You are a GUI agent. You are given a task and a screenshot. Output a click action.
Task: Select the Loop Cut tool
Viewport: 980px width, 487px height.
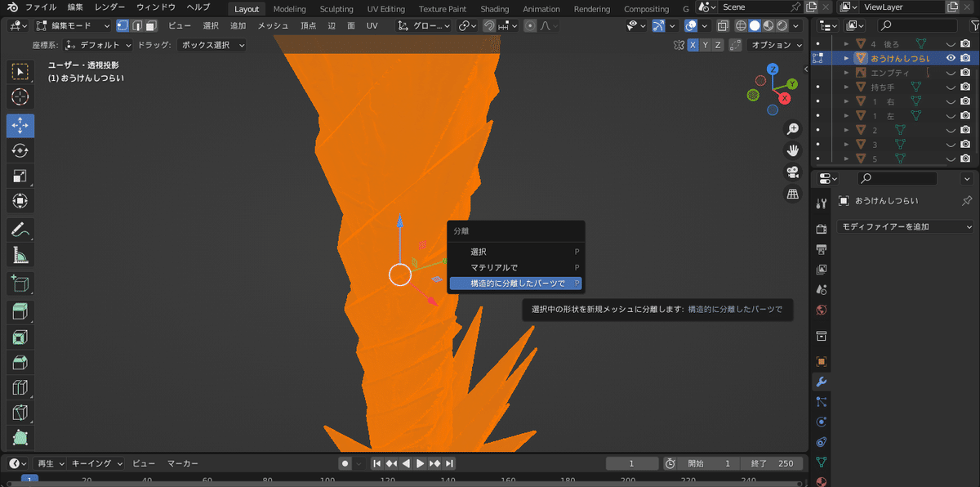(x=20, y=387)
